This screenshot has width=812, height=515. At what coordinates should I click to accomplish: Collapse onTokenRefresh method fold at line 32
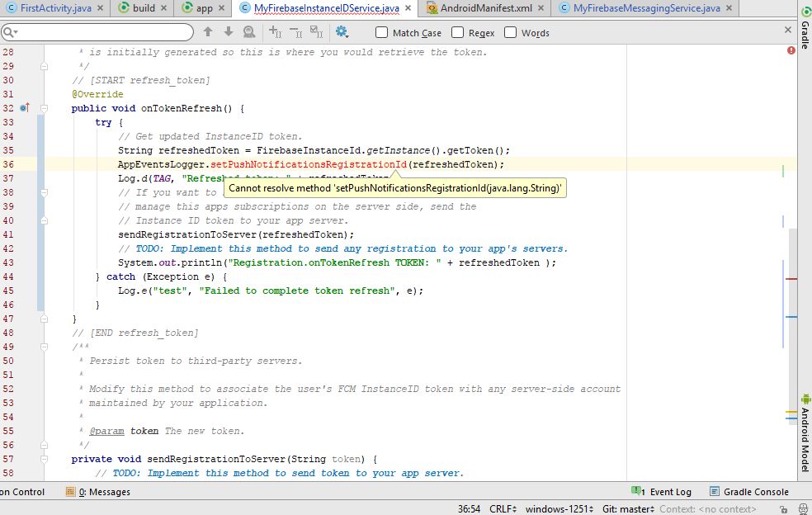[44, 108]
